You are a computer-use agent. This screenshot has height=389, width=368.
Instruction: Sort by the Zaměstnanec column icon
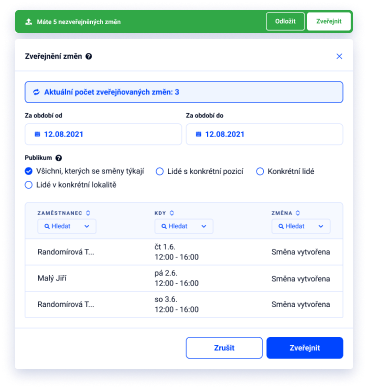click(x=88, y=213)
